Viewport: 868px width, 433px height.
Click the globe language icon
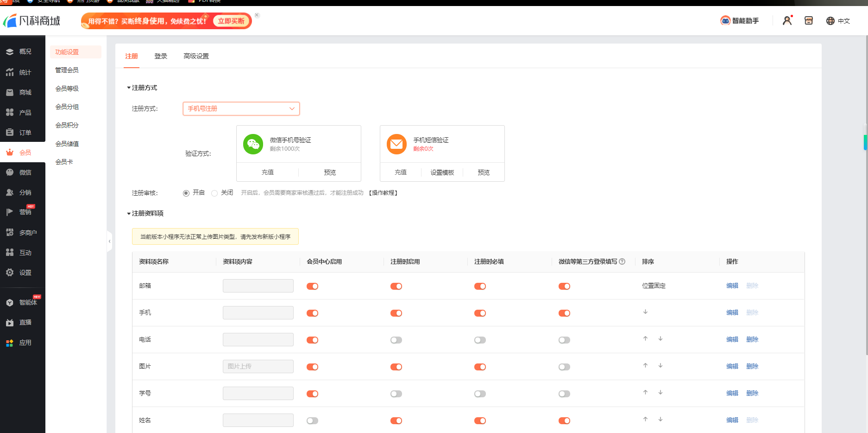pyautogui.click(x=830, y=21)
